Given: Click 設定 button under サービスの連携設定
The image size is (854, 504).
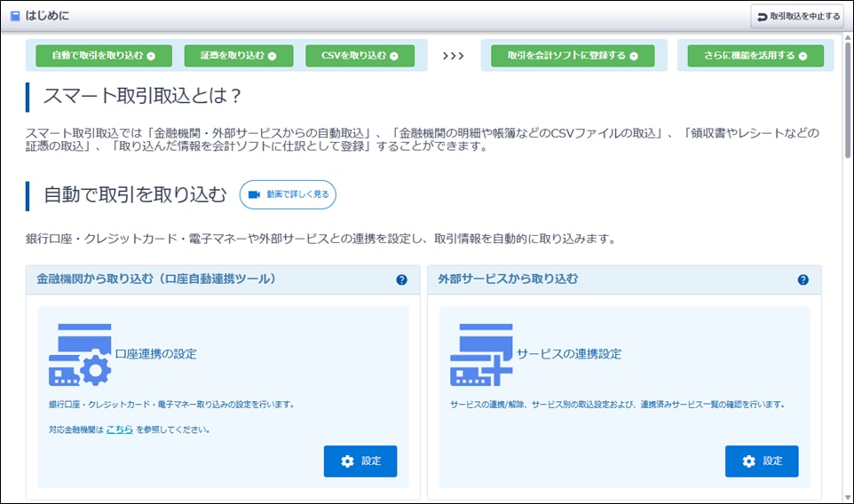Looking at the screenshot, I should click(762, 461).
